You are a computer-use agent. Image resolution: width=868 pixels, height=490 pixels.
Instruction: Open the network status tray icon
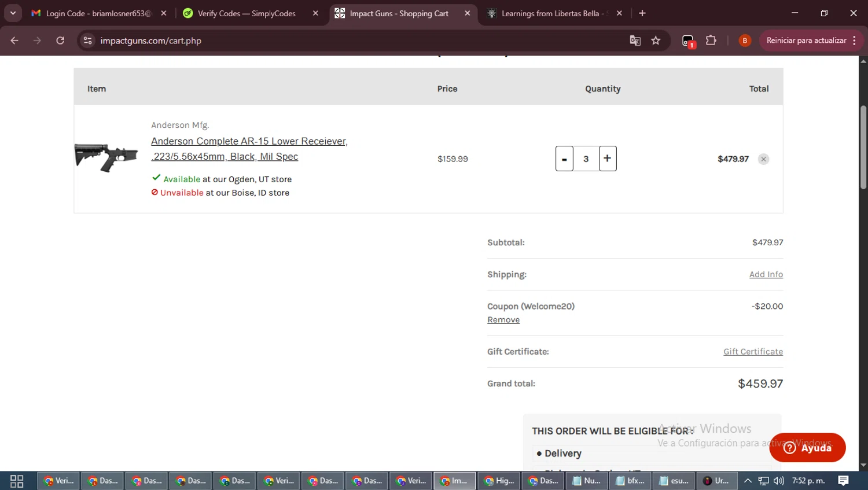(x=764, y=481)
